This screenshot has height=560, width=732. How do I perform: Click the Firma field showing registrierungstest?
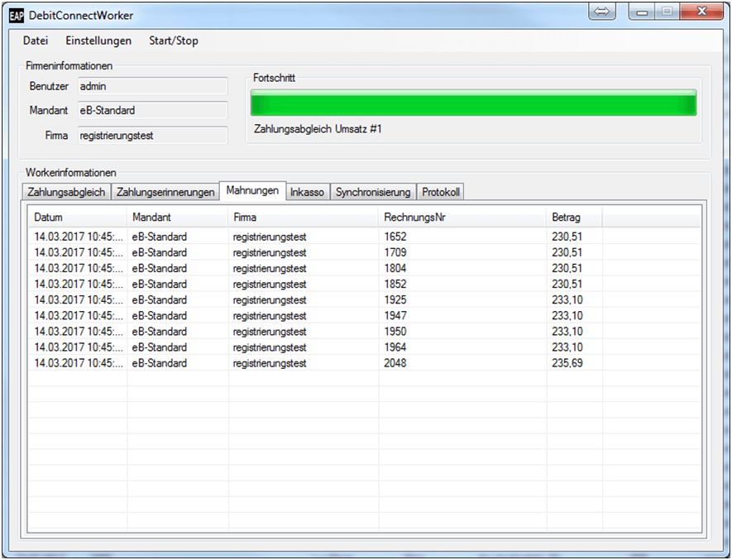pos(152,135)
